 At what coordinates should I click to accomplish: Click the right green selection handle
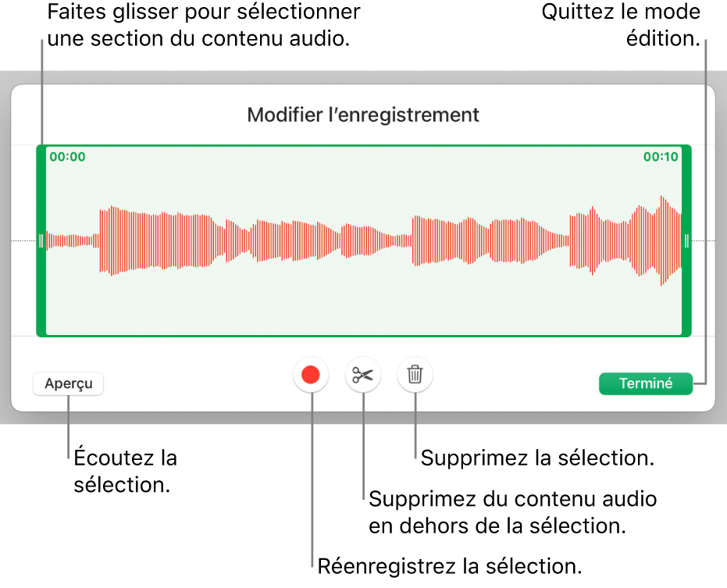686,241
